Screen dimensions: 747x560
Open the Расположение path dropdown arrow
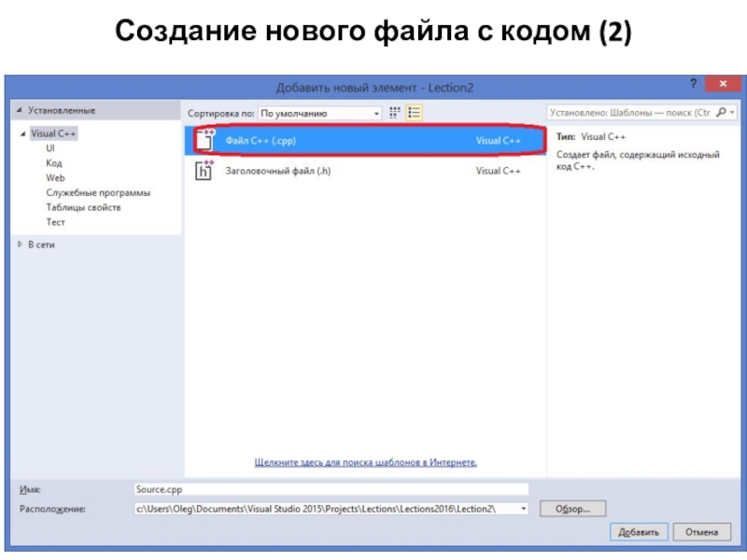pos(523,509)
